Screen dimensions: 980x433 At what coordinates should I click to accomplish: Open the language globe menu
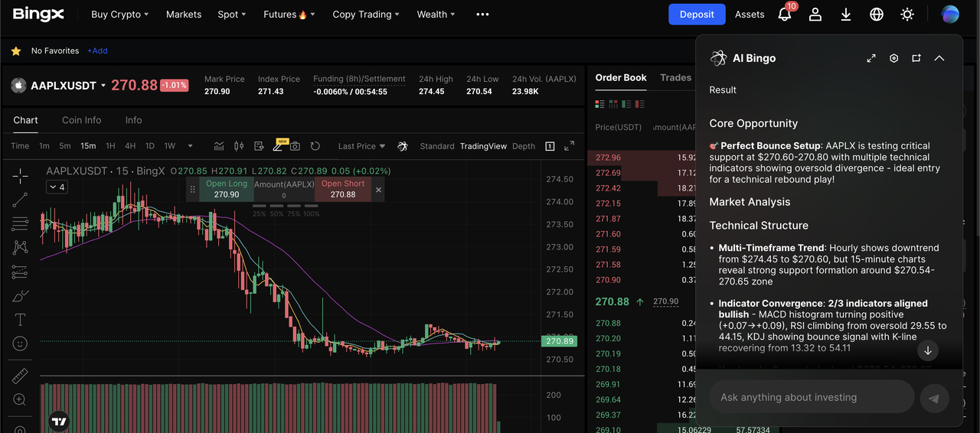tap(877, 15)
